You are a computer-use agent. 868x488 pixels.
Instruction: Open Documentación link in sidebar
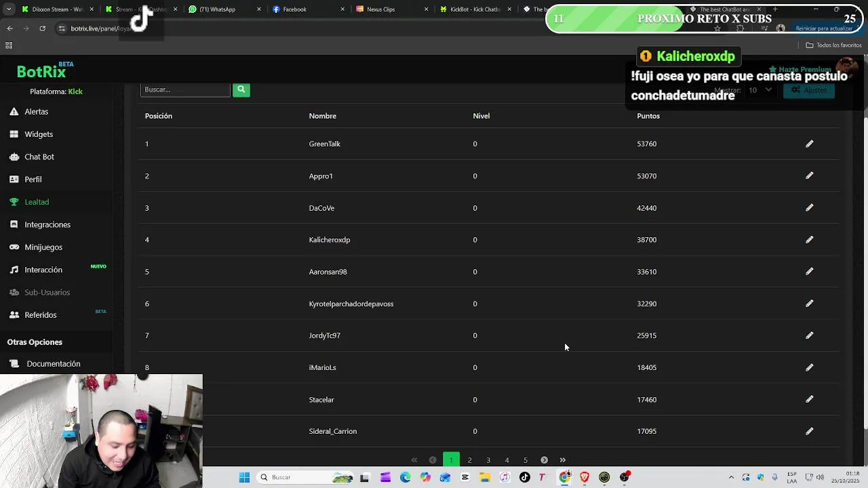[x=53, y=364]
